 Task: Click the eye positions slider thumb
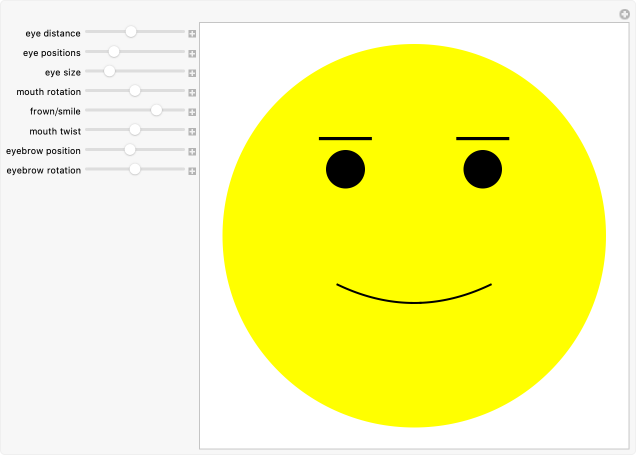(x=114, y=52)
